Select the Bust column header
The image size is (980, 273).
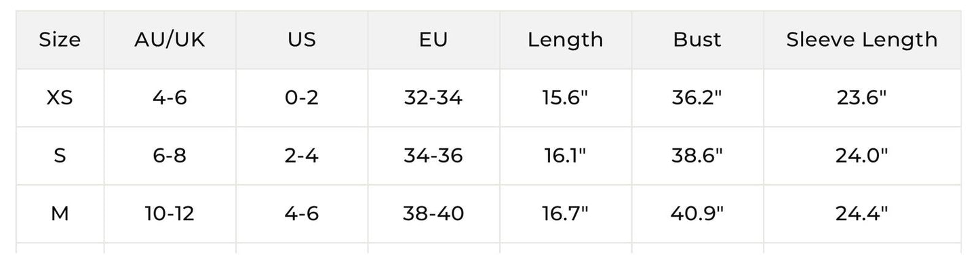(697, 40)
